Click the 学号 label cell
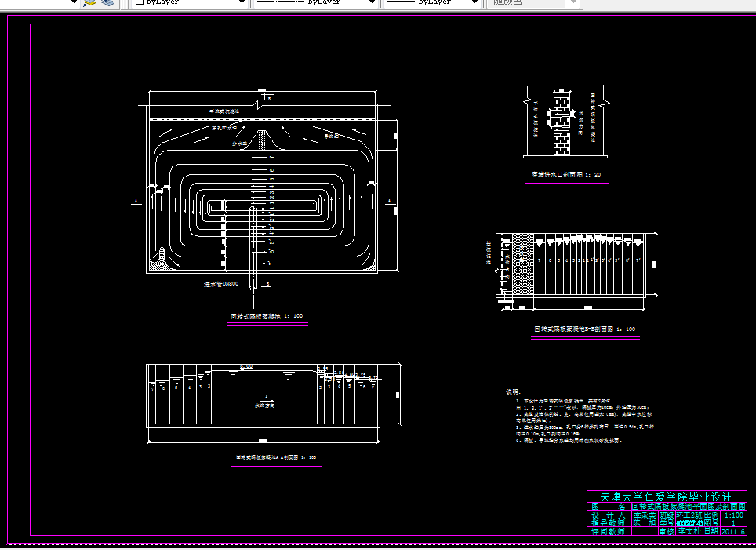756x550 pixels. 667,523
